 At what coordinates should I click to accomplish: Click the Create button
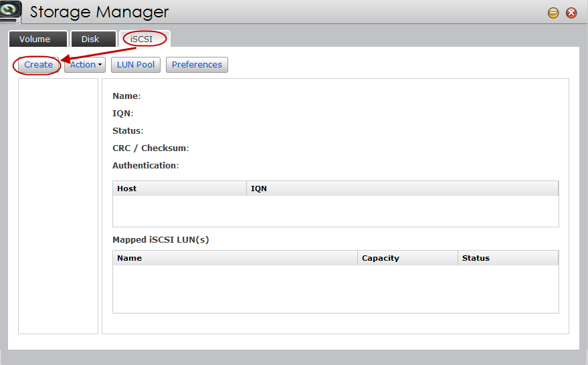point(38,65)
